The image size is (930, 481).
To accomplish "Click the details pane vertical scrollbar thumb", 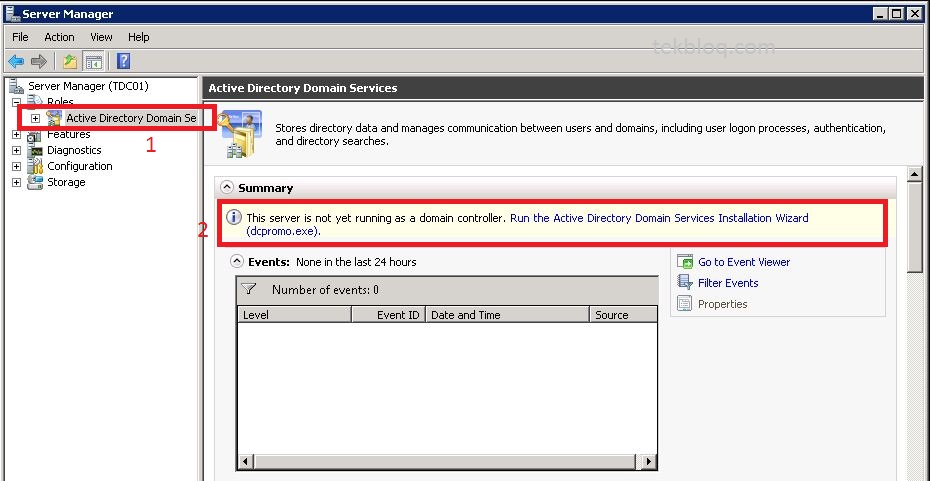I will tap(915, 227).
